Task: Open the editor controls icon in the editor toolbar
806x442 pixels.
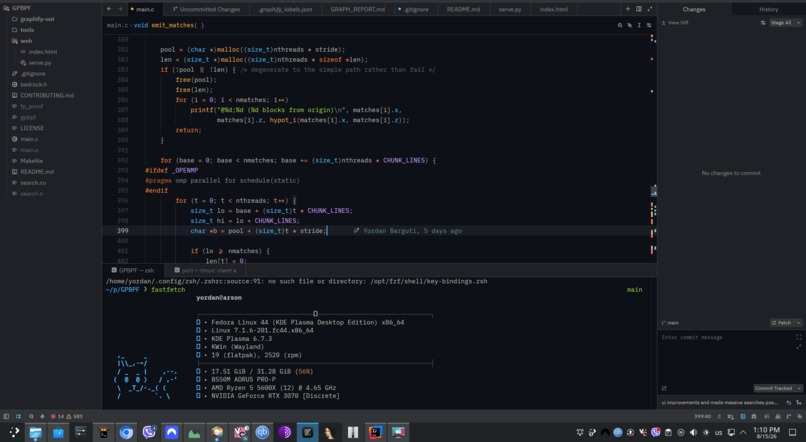Action: click(x=649, y=25)
